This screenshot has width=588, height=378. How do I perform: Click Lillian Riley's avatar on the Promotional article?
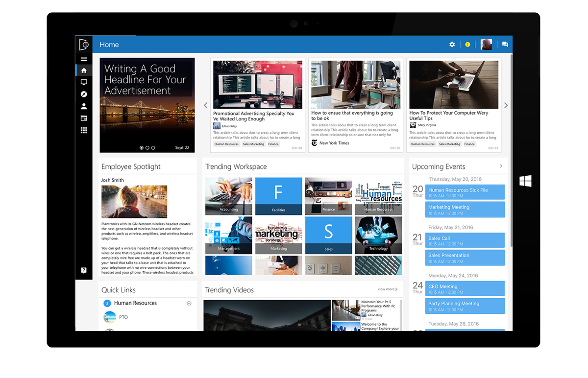pyautogui.click(x=217, y=126)
